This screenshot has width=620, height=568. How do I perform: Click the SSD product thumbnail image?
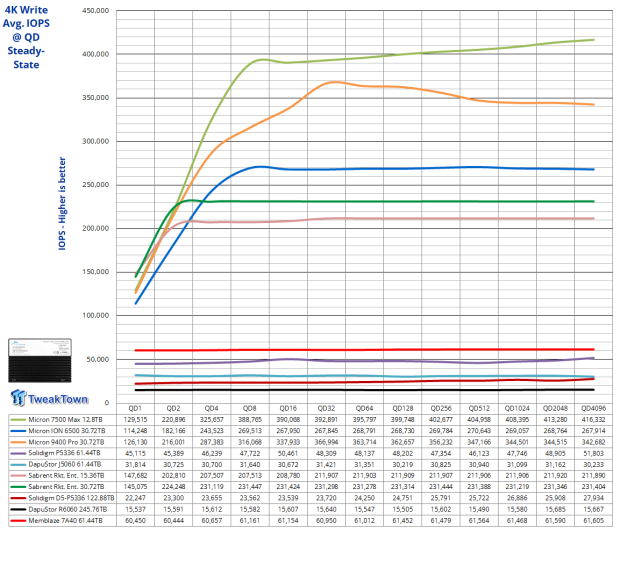[x=40, y=360]
